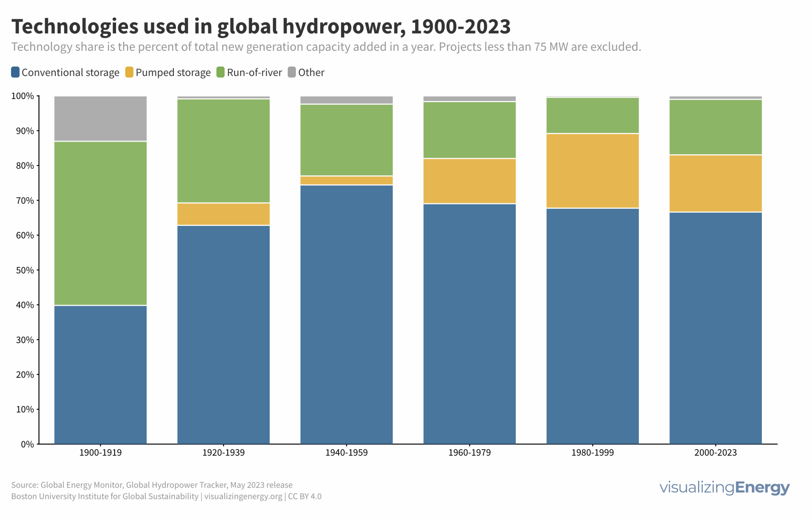Click the blue Conventional storage legend swatch
Image resolution: width=812 pixels, height=519 pixels.
[15, 72]
